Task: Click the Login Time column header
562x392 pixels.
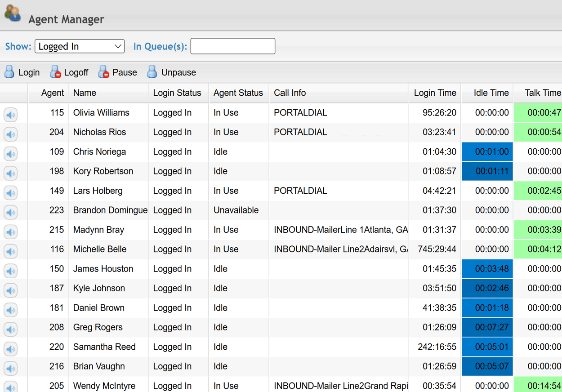Action: (x=435, y=93)
